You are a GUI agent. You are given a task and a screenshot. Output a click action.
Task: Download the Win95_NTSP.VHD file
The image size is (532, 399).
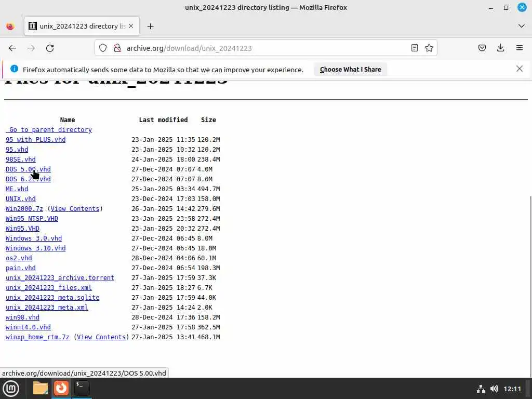point(32,219)
